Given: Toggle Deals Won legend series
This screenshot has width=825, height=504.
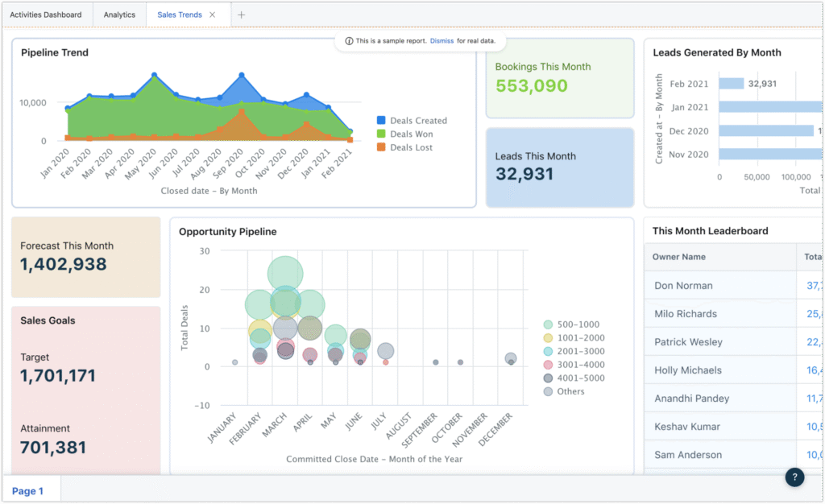Looking at the screenshot, I should pyautogui.click(x=411, y=134).
